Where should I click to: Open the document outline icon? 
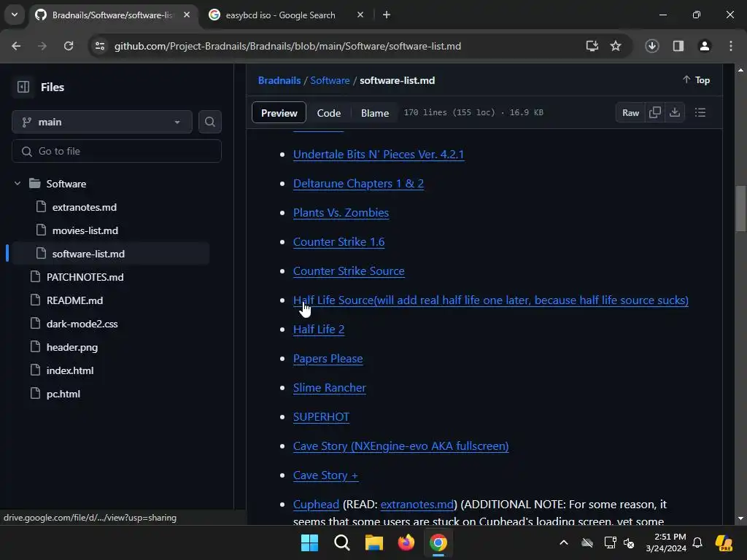click(700, 113)
